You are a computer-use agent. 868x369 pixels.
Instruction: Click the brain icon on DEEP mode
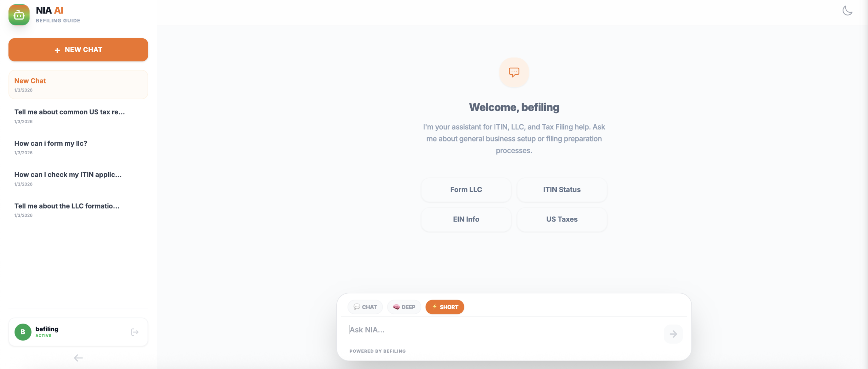tap(396, 307)
